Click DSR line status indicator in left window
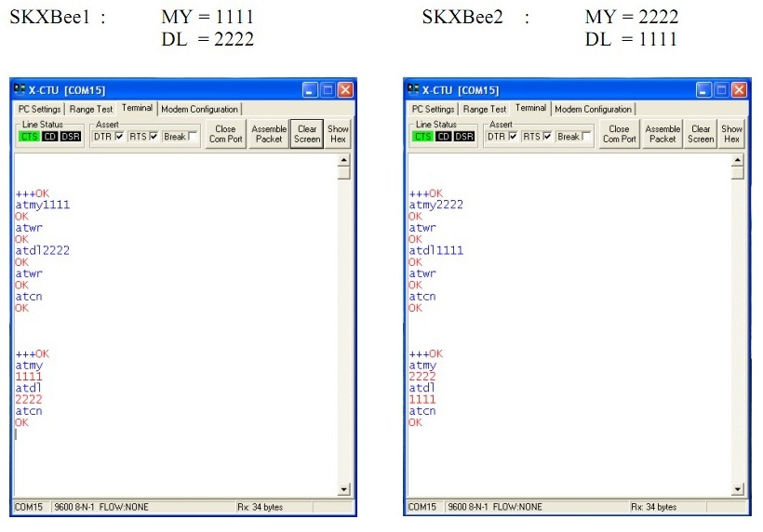Image resolution: width=763 pixels, height=532 pixels. 71,137
